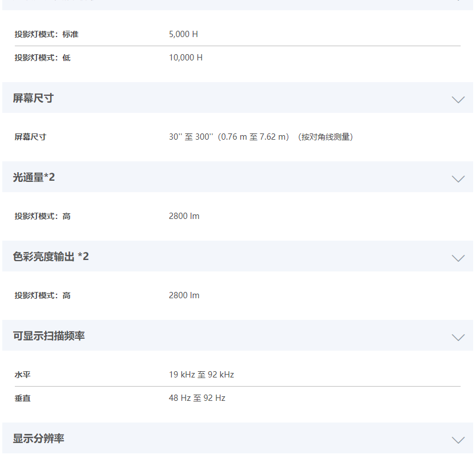Screen dimensions: 476x471
Task: Click the 投影灯模式：标准 row label
Action: [46, 34]
